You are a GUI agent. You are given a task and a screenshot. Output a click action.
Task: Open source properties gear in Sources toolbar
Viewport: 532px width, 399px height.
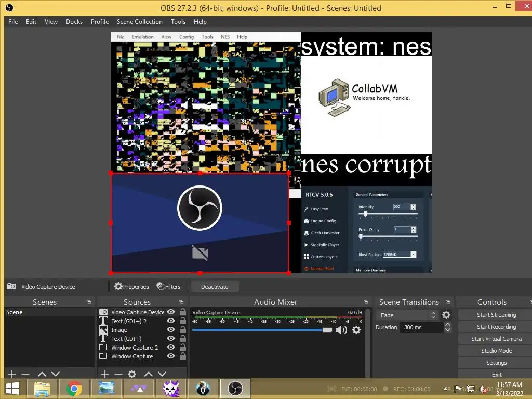click(x=132, y=374)
